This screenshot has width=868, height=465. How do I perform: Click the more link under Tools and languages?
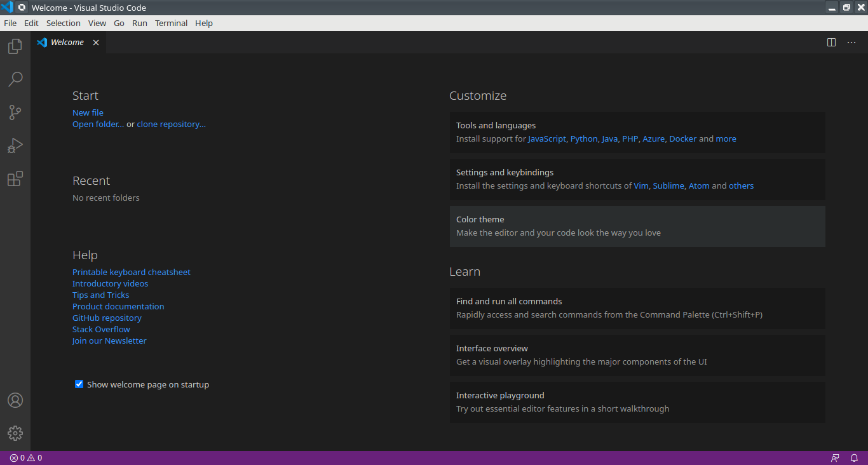(x=726, y=138)
